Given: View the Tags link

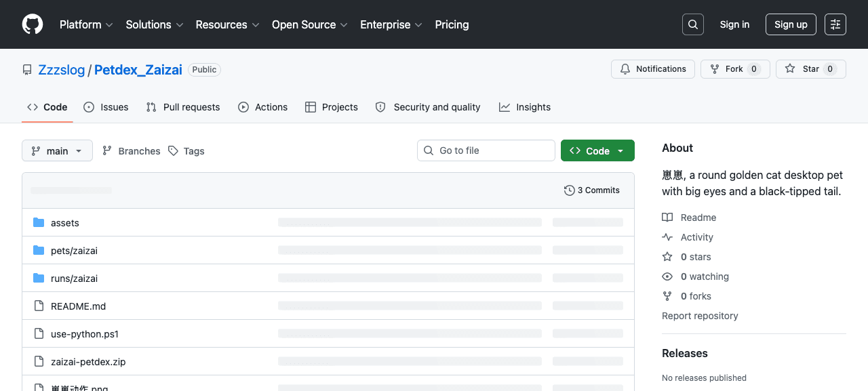Looking at the screenshot, I should click(x=186, y=151).
